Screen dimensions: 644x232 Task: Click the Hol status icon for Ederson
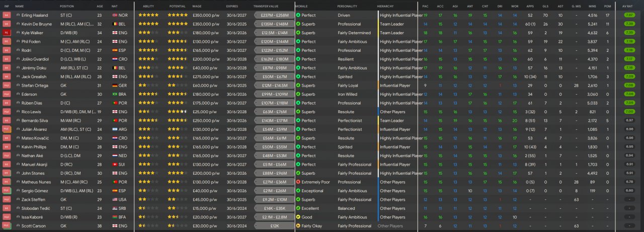click(7, 94)
